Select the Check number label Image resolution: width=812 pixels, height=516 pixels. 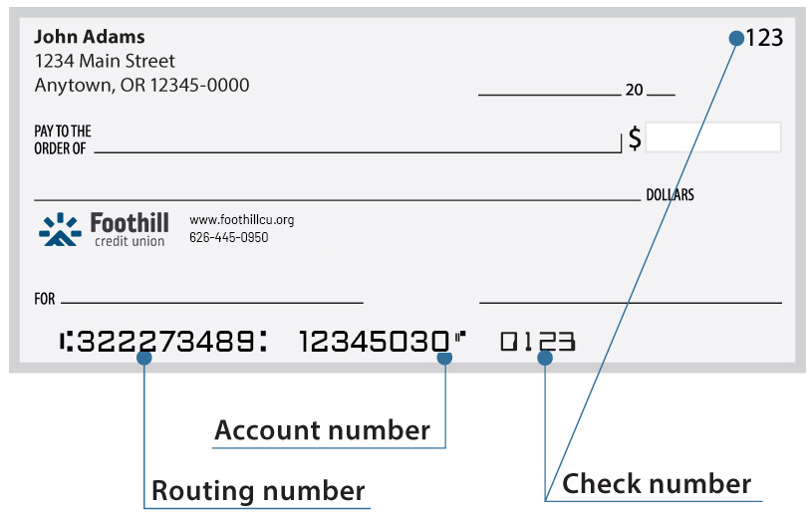click(657, 484)
